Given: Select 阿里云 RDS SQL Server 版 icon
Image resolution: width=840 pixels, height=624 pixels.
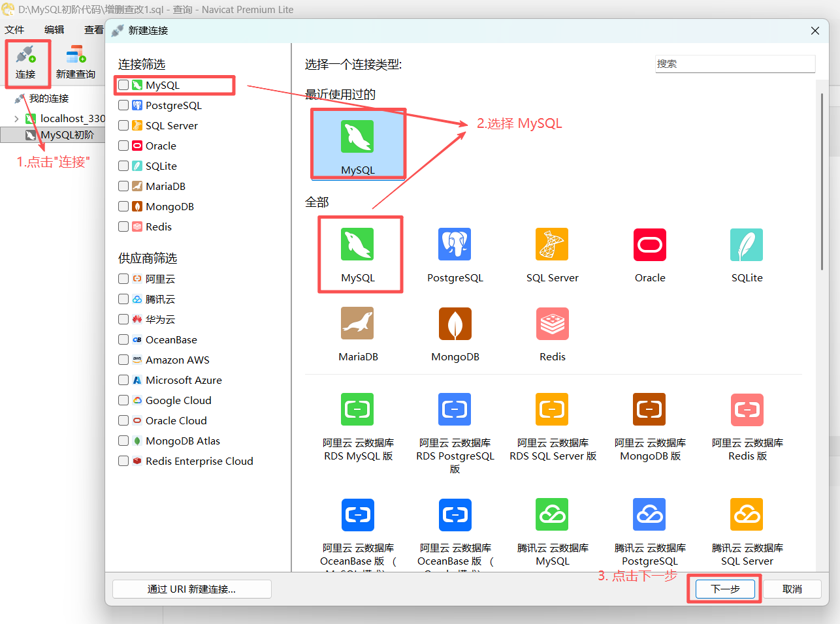Looking at the screenshot, I should click(552, 409).
